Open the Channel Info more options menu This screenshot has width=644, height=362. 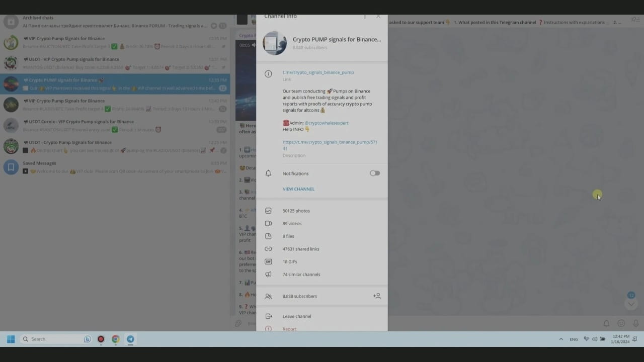click(365, 17)
